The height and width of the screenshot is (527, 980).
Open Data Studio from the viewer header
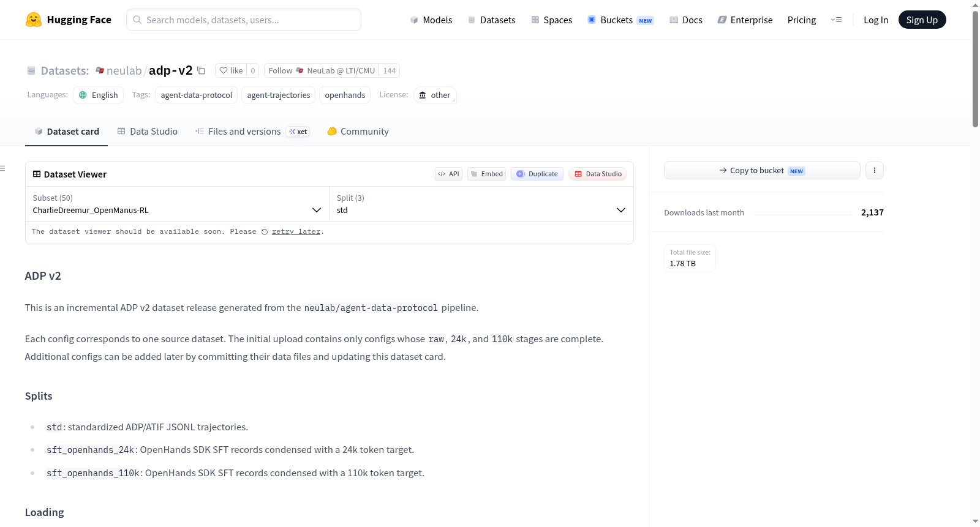click(598, 174)
